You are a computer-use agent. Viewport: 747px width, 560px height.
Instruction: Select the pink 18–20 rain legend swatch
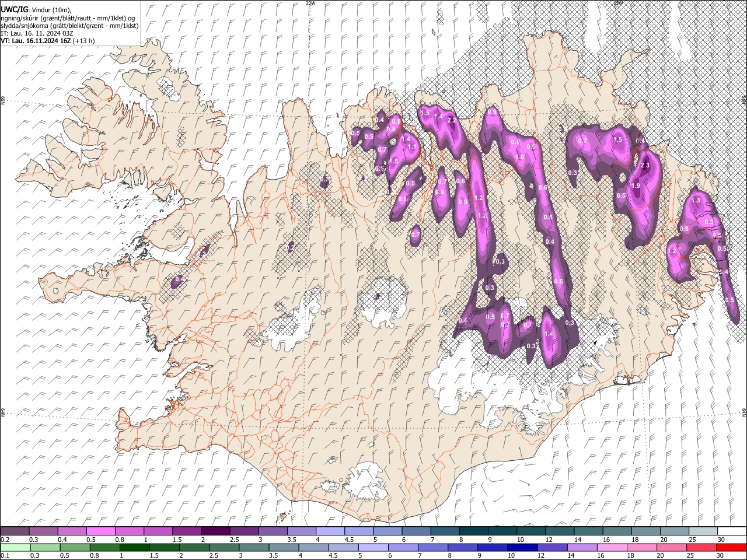[x=643, y=547]
